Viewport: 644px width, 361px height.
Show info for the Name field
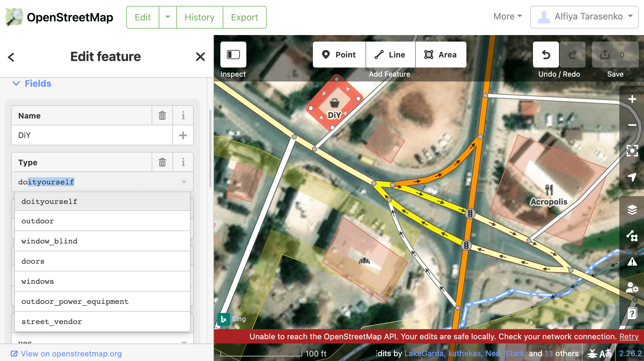183,116
